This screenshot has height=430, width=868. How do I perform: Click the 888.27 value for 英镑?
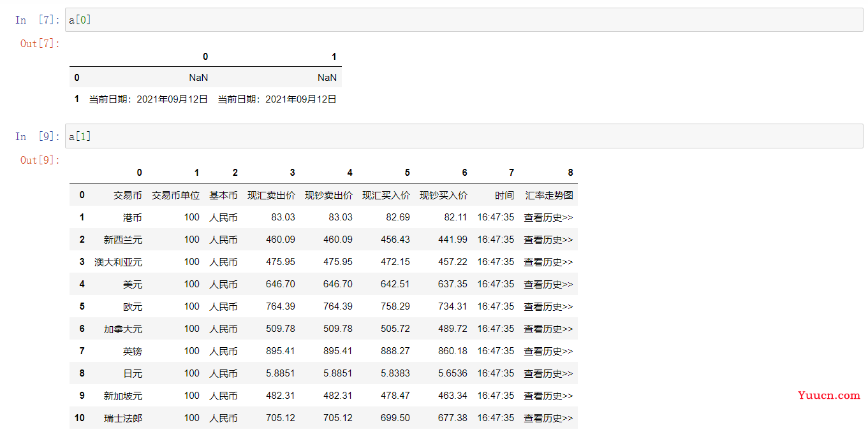pyautogui.click(x=395, y=351)
